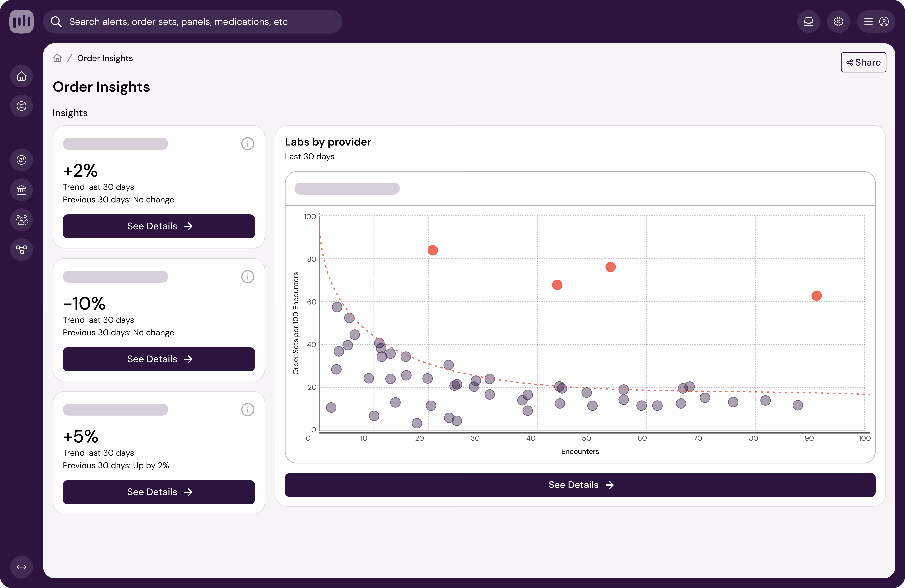905x588 pixels.
Task: Open the lifebuoy support icon in sidebar
Action: 21,106
